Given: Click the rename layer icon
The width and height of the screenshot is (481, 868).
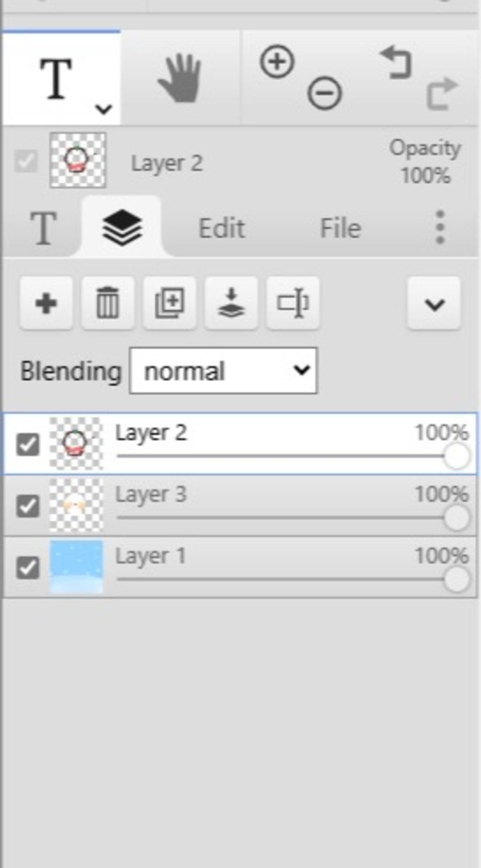Looking at the screenshot, I should 293,303.
